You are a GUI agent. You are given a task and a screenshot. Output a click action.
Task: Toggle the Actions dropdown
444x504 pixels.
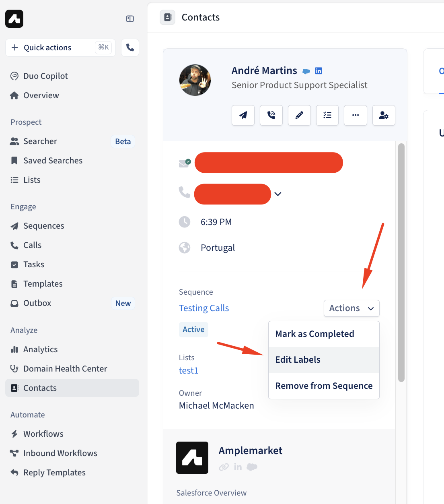(351, 308)
